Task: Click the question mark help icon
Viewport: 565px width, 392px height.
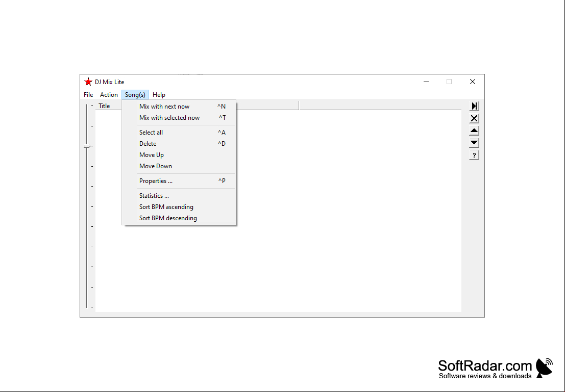Action: coord(474,155)
